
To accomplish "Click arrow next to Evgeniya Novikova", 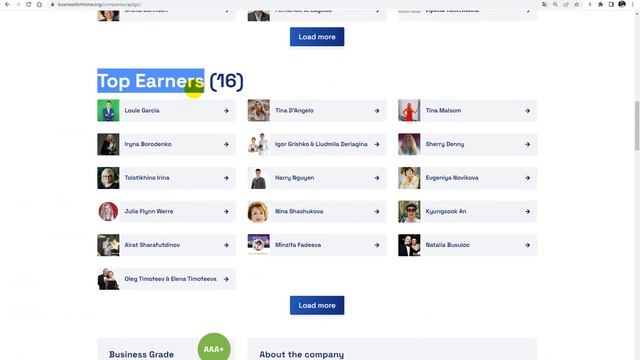I will (527, 178).
